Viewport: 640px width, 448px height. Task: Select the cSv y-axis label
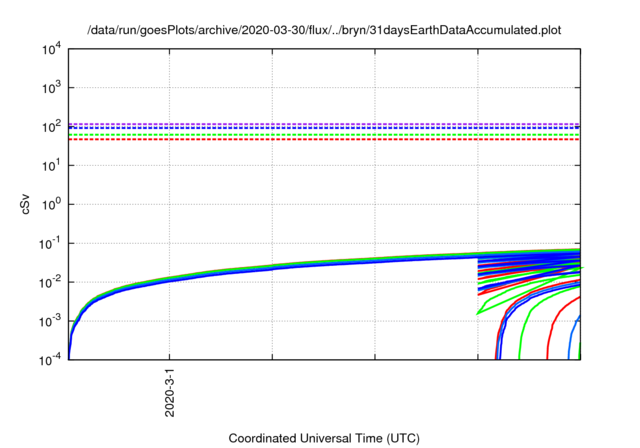click(x=25, y=206)
